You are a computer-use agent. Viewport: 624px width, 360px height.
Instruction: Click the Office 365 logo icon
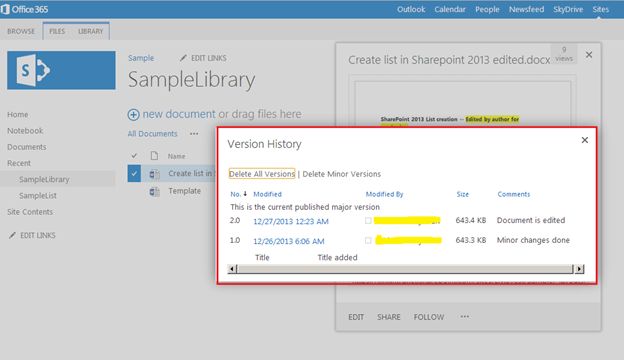[5, 9]
